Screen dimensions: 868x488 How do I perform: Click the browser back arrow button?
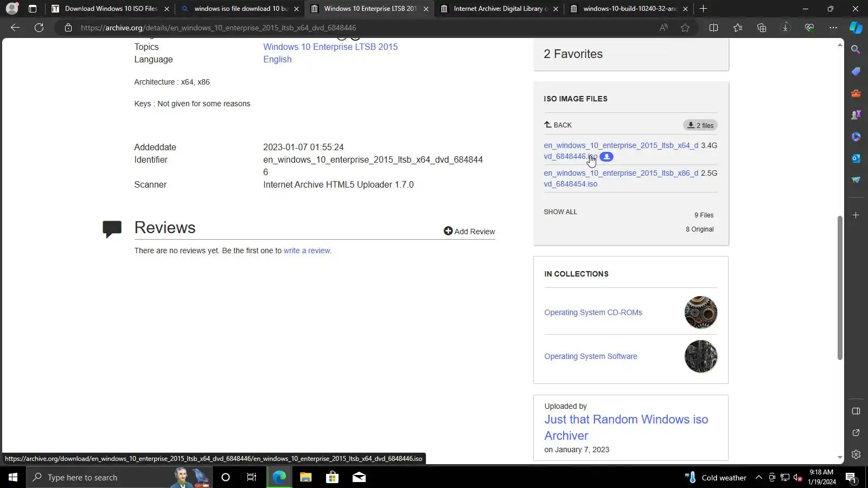[x=15, y=28]
